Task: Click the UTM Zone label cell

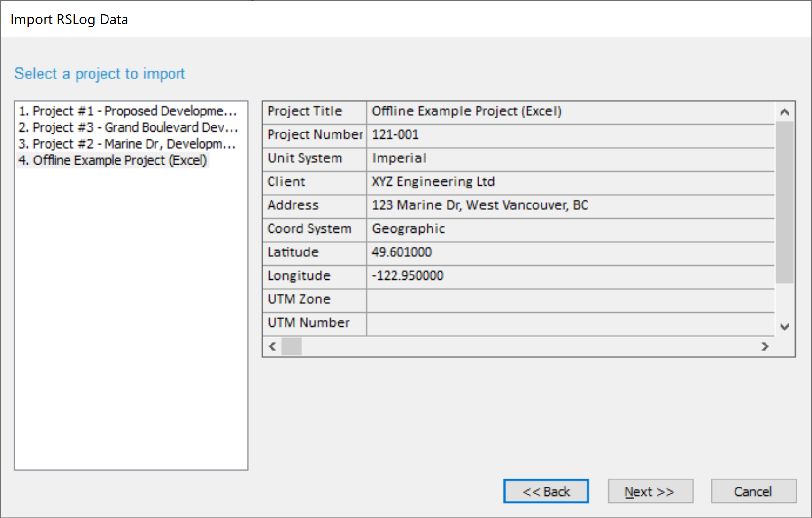Action: pos(315,300)
